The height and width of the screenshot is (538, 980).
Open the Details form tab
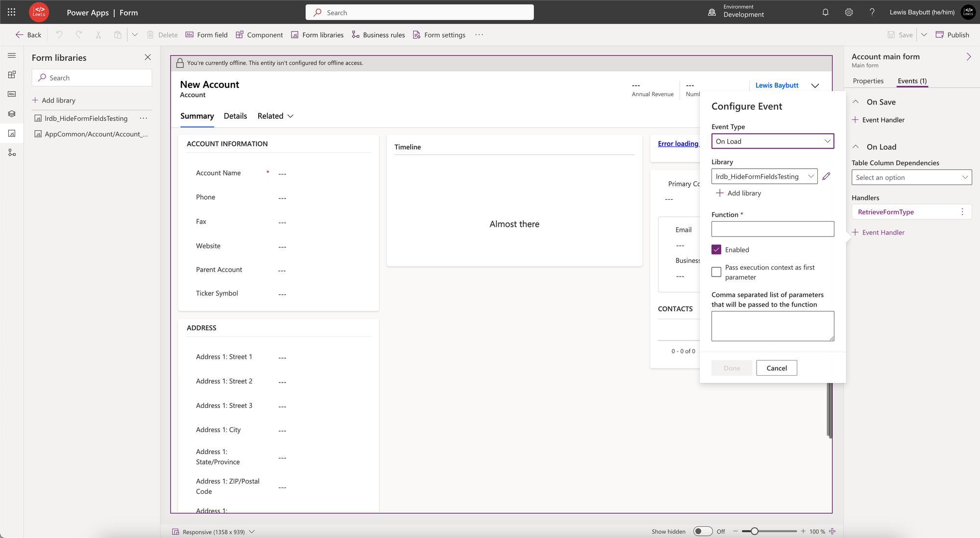(x=235, y=116)
